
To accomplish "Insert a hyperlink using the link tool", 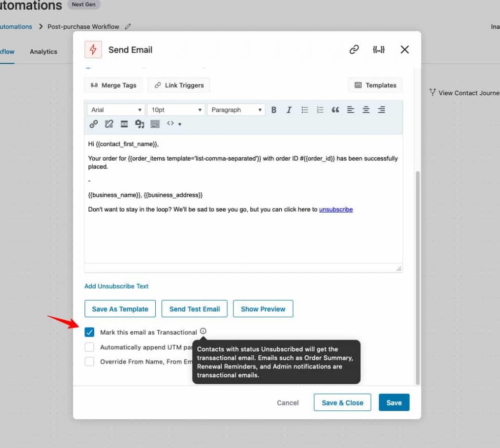I will [93, 124].
